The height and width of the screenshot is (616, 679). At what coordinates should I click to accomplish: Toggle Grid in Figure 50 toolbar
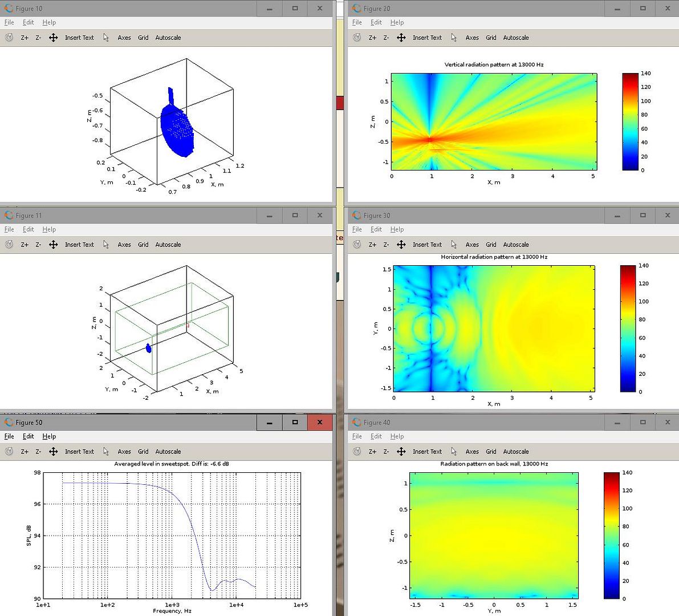(x=143, y=452)
